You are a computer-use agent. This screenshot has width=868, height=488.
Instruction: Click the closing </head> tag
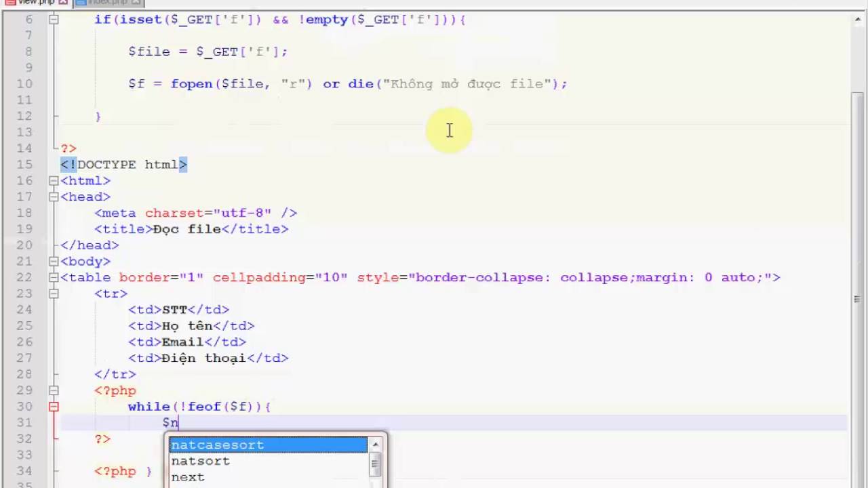pyautogui.click(x=90, y=245)
